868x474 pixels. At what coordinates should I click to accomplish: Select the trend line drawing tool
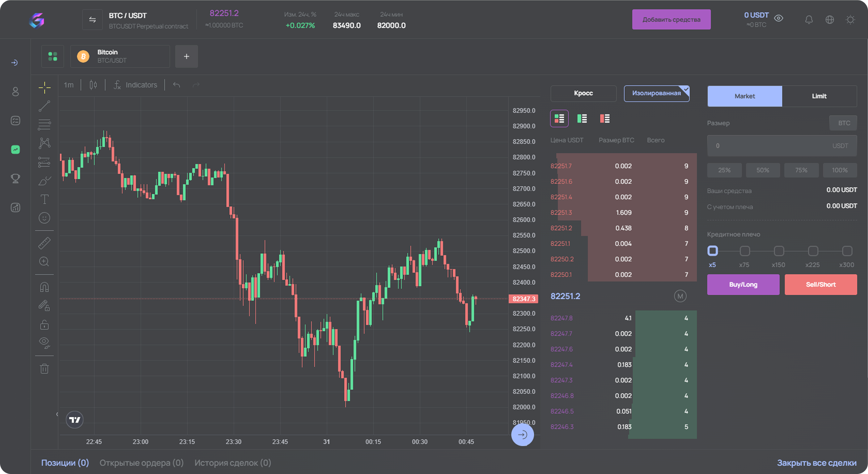(x=44, y=106)
